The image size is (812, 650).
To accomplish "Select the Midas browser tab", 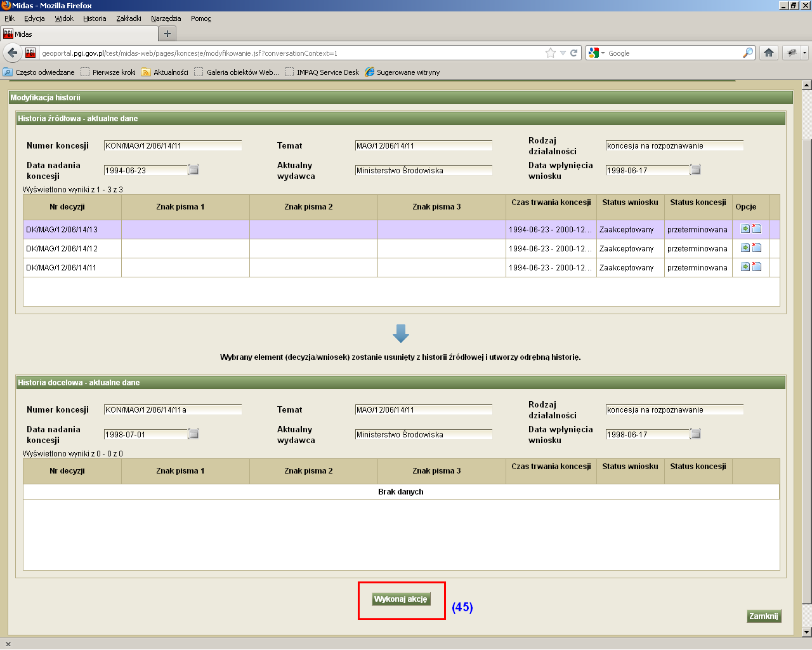I will coord(79,34).
